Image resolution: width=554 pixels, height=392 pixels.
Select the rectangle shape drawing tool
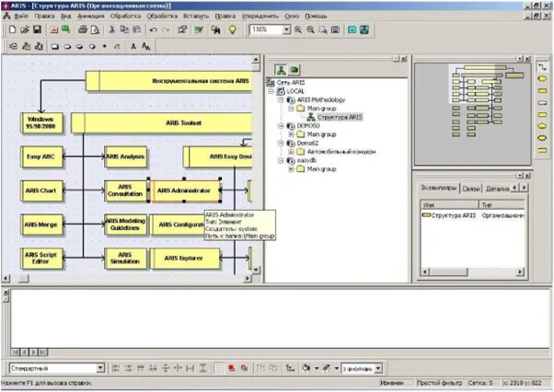[55, 46]
